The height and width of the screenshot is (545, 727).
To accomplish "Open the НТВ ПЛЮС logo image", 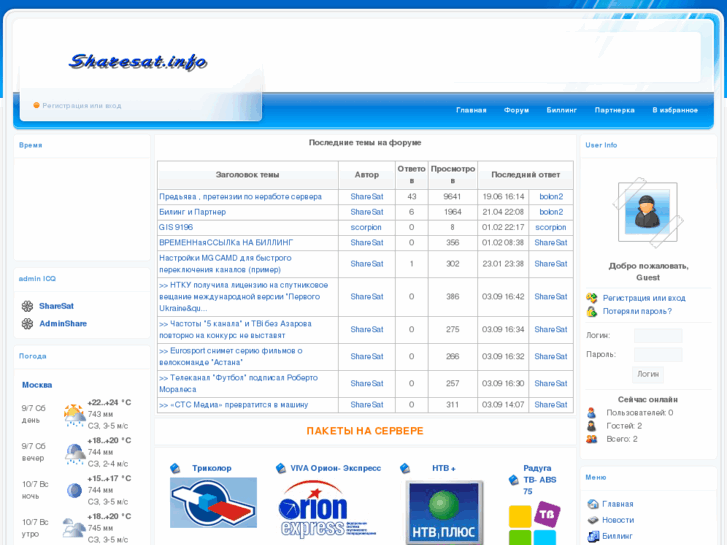I will (x=444, y=513).
